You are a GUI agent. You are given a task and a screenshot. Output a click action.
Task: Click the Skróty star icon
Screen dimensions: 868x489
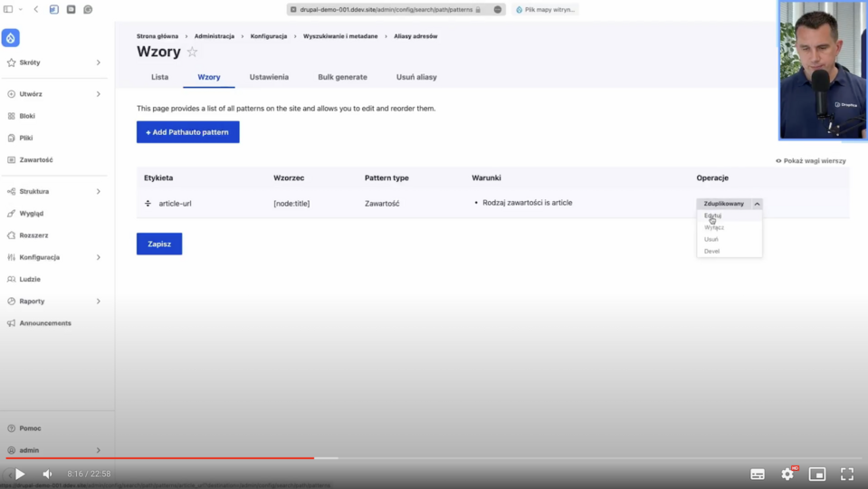pyautogui.click(x=11, y=62)
